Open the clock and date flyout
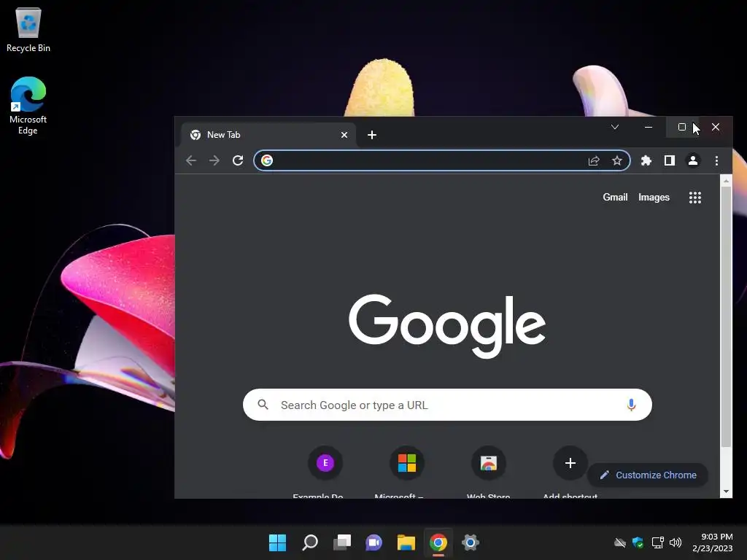747x560 pixels. pos(713,542)
